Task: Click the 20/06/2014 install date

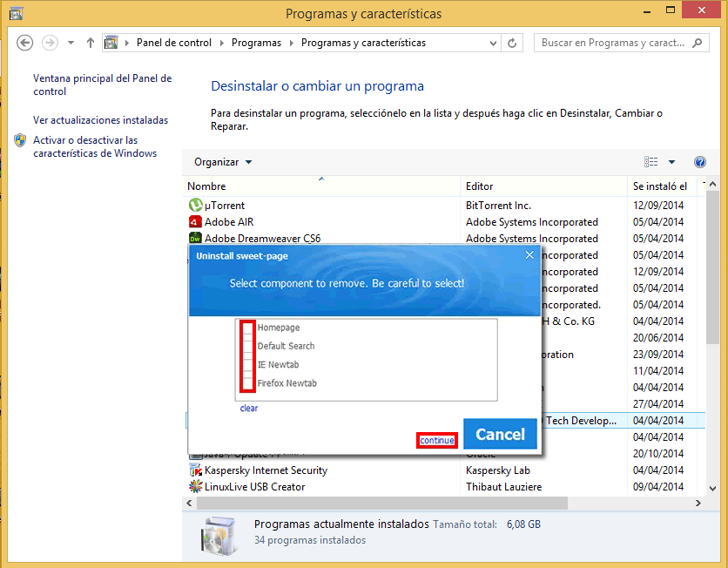Action: tap(657, 338)
